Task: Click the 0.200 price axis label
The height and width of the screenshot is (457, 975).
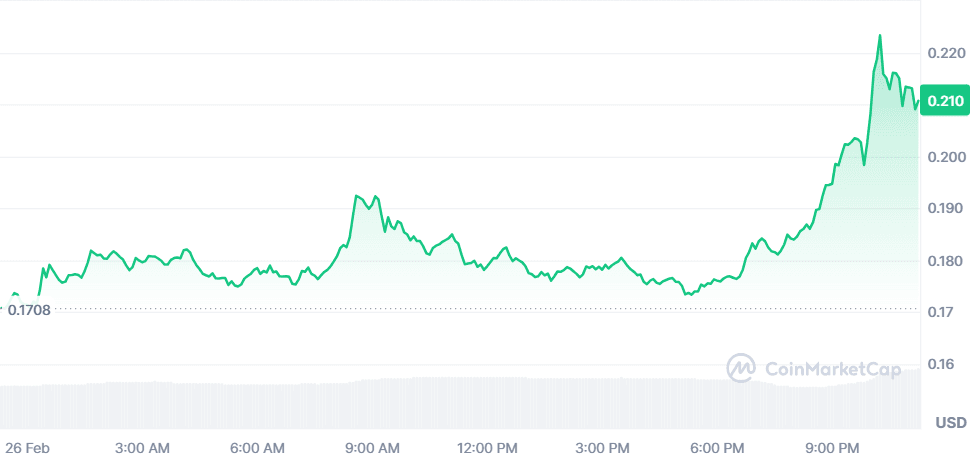Action: click(x=944, y=158)
